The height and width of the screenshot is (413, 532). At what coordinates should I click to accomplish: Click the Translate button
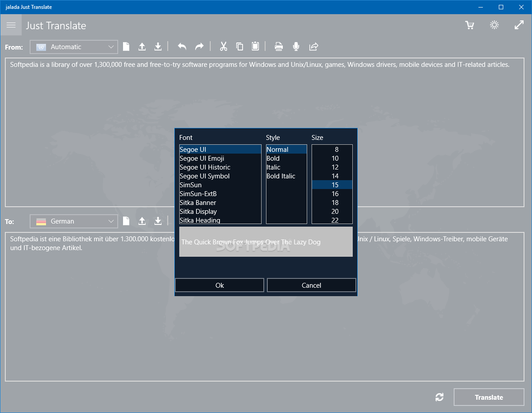pos(489,397)
